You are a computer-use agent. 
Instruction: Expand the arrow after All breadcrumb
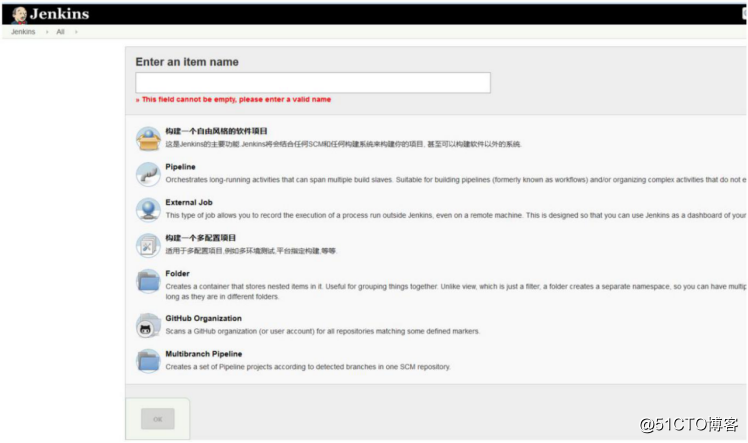click(76, 32)
